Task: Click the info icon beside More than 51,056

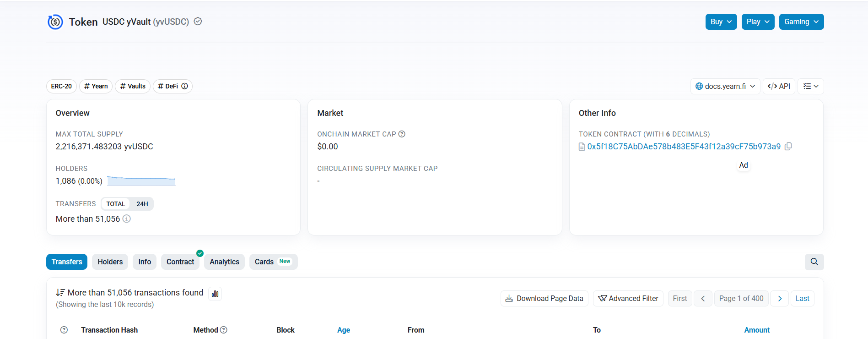Action: coord(127,219)
